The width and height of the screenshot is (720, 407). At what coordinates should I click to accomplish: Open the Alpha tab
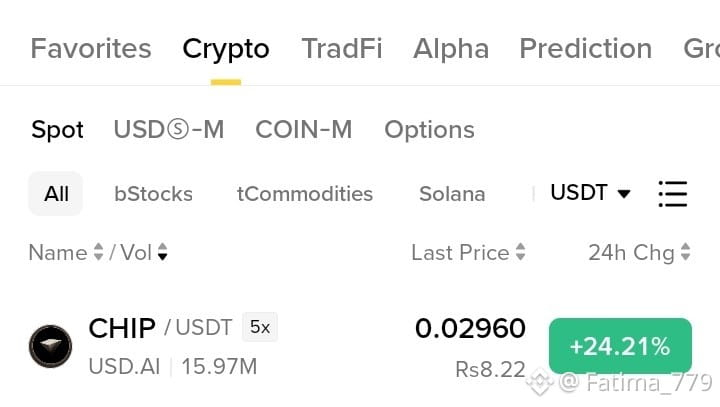tap(451, 48)
